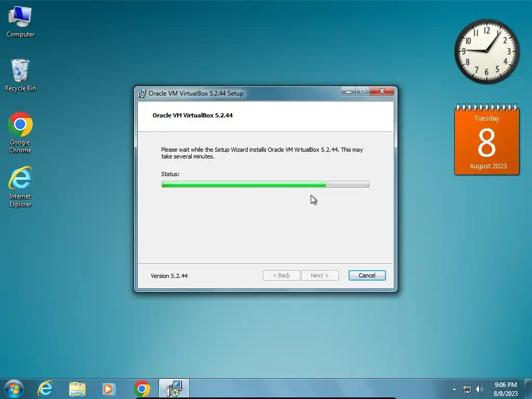Screen dimensions: 532x399
Task: Click the 'Version 5.2.44' label
Action: (169, 276)
